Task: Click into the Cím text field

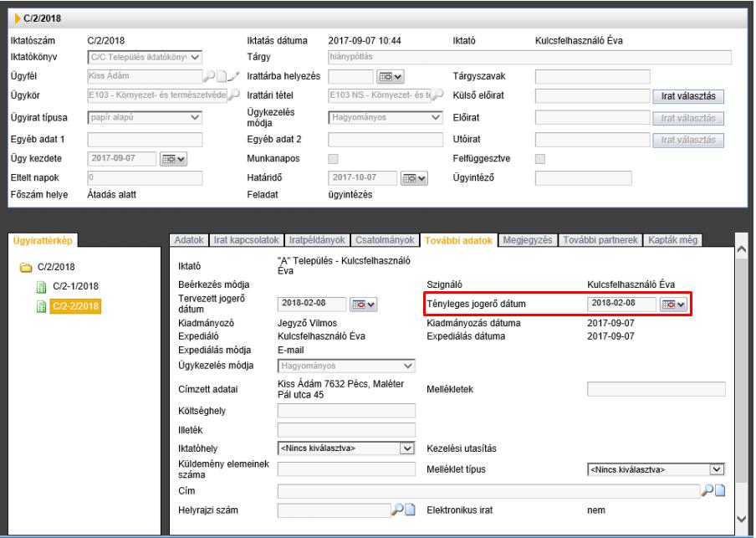Action: [x=488, y=490]
